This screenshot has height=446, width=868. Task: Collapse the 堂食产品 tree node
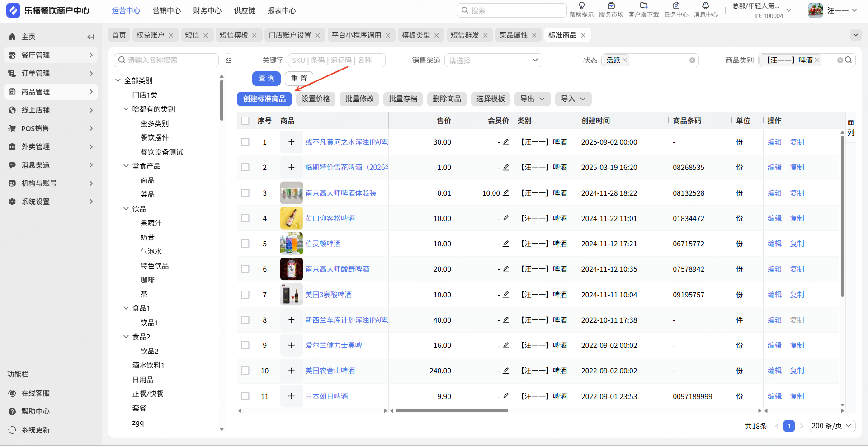pos(126,166)
